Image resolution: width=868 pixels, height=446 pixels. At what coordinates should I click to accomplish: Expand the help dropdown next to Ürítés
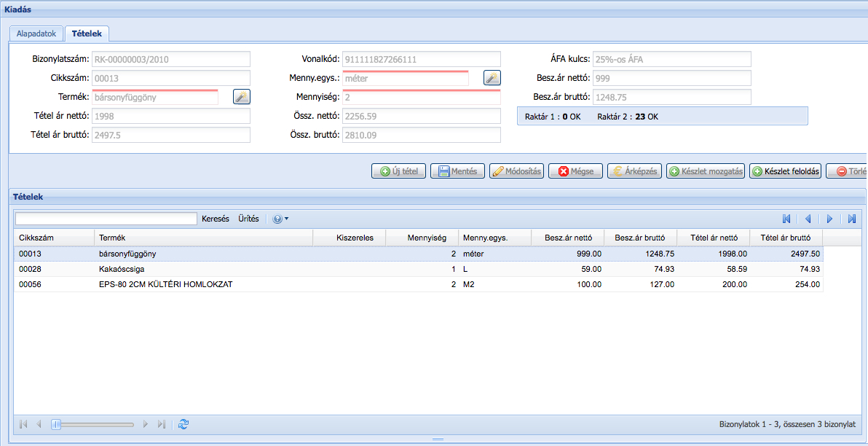coord(280,219)
